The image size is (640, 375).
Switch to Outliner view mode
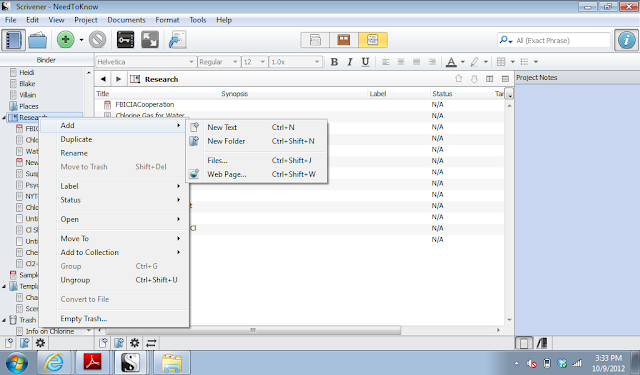pos(373,40)
